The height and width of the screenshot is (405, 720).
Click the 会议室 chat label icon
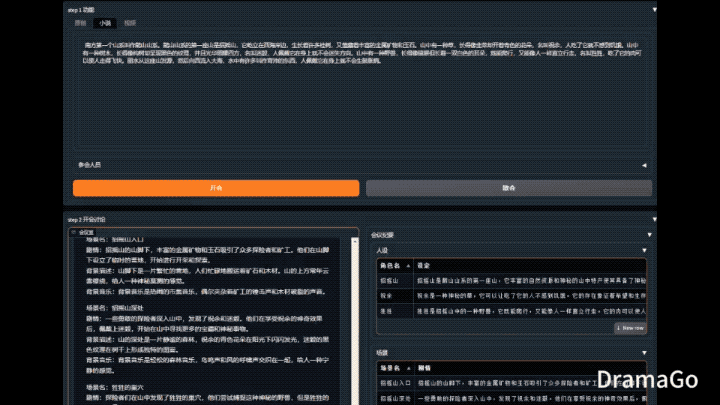coord(73,232)
